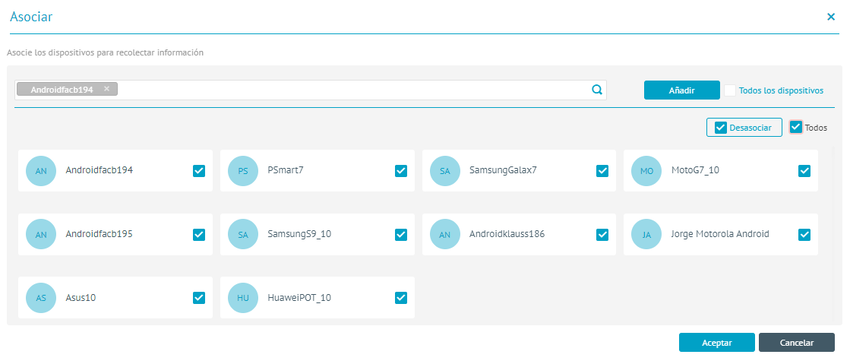850x364 pixels.
Task: Uncheck the Todos checkbox
Action: click(x=796, y=127)
